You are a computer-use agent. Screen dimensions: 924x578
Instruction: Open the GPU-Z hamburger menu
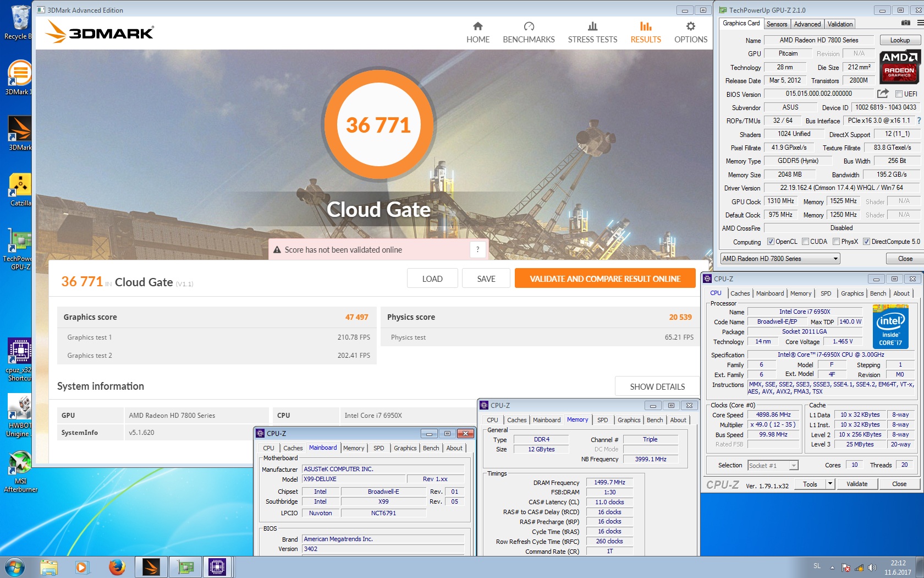point(920,23)
